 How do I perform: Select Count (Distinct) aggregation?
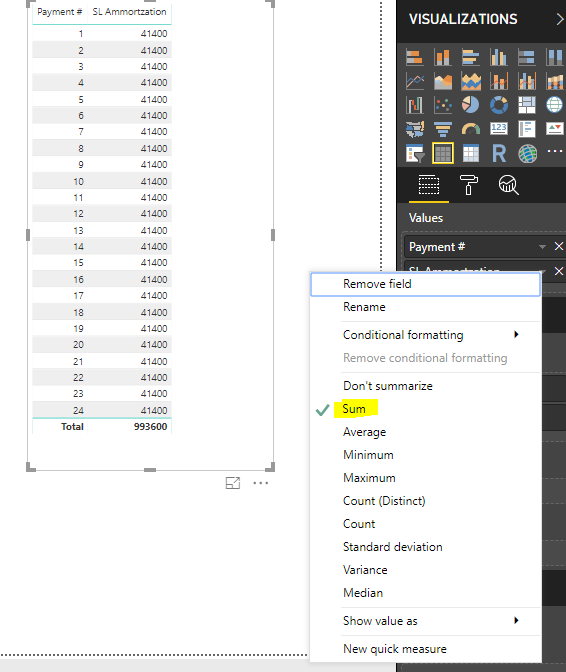[x=425, y=501]
